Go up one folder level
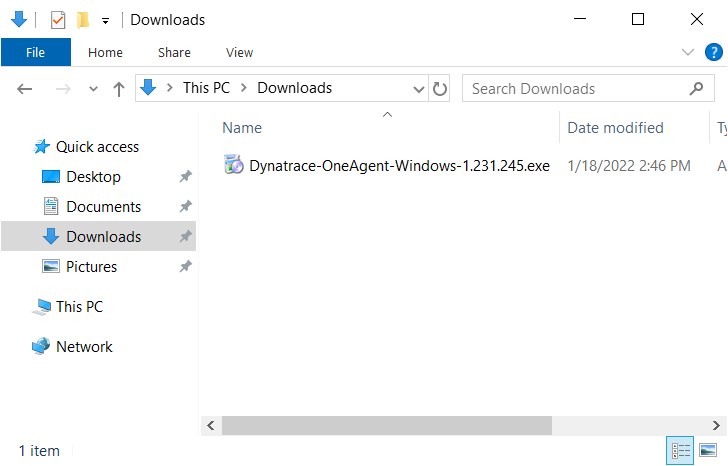 (x=119, y=89)
